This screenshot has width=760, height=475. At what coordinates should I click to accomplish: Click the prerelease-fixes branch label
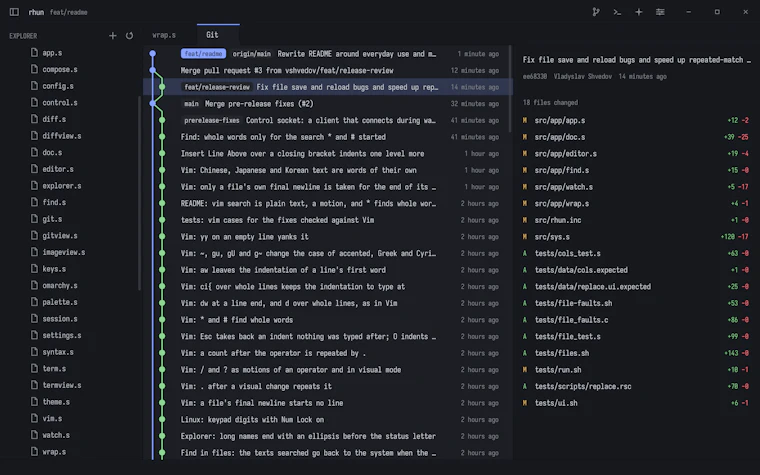point(212,120)
